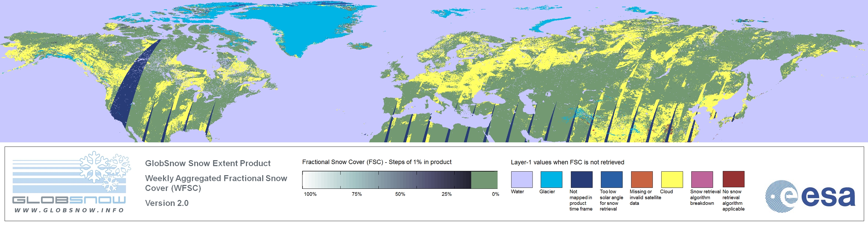868x225 pixels.
Task: Click the yellow Cloud legend swatch
Action: click(x=671, y=179)
